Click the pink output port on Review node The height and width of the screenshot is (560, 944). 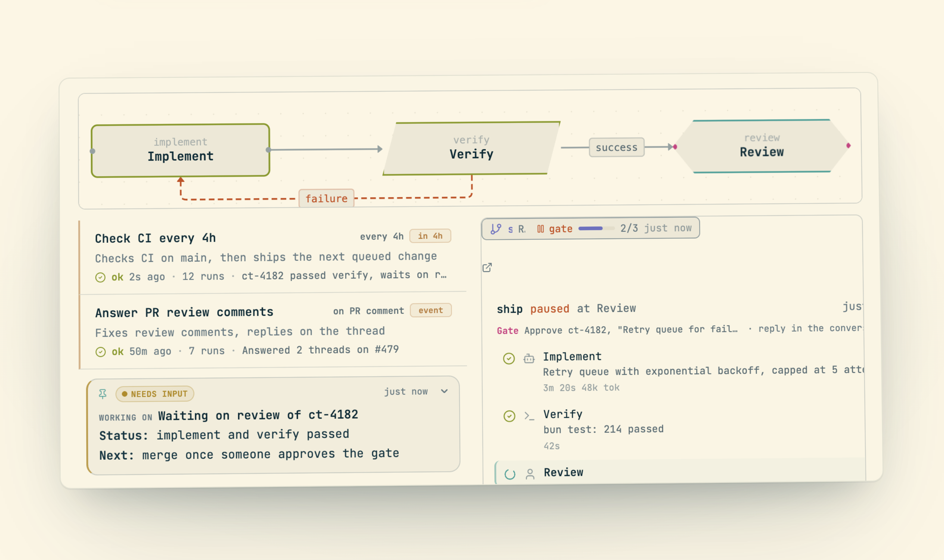[x=849, y=145]
